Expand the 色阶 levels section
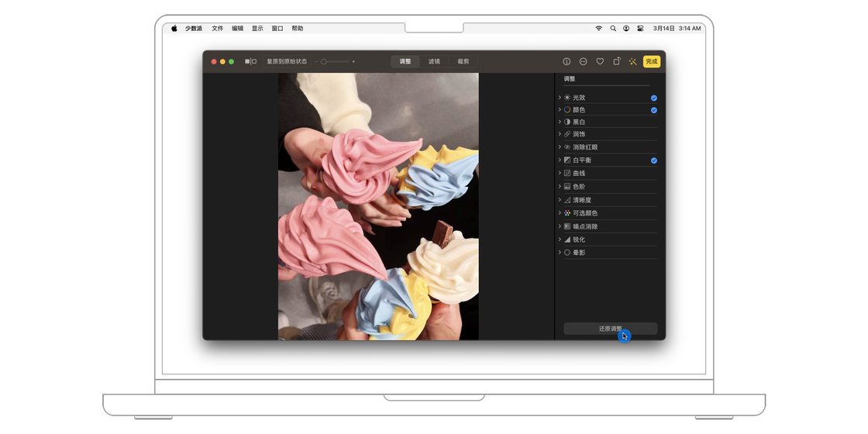This screenshot has height=434, width=868. [x=560, y=187]
